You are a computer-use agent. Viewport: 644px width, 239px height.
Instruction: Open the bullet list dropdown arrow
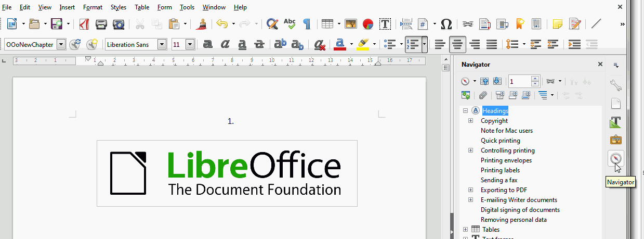click(401, 45)
